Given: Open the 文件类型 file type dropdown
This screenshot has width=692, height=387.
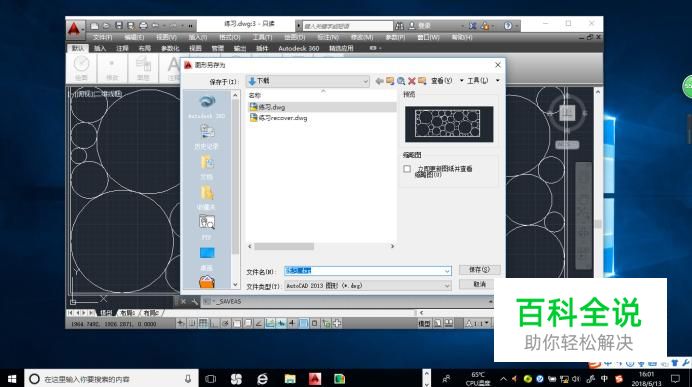Looking at the screenshot, I should pos(368,286).
